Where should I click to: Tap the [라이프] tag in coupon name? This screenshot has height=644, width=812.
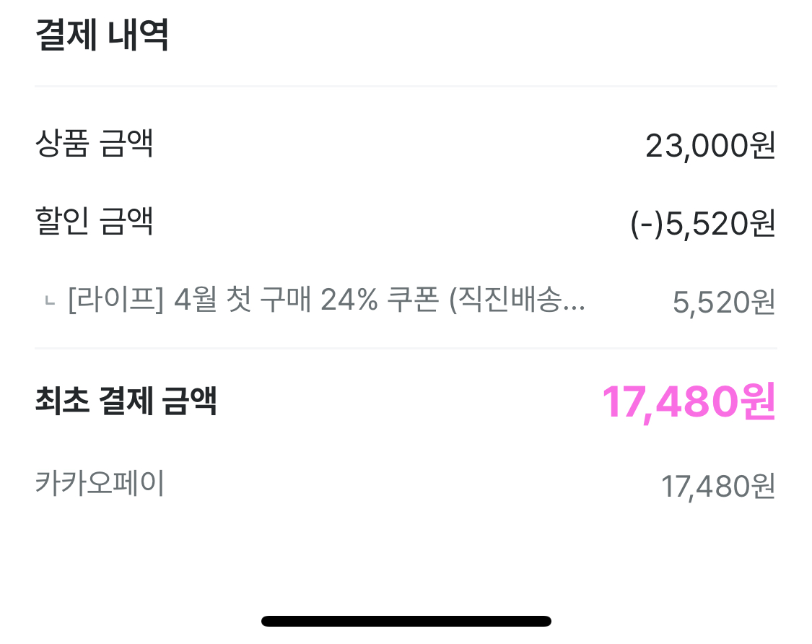[115, 300]
